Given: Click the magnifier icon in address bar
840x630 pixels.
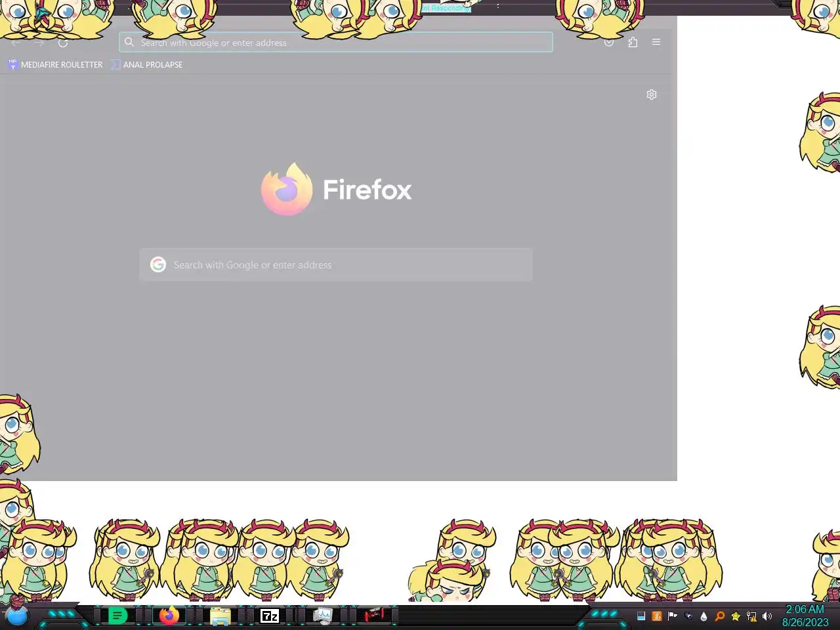Looking at the screenshot, I should pos(129,42).
